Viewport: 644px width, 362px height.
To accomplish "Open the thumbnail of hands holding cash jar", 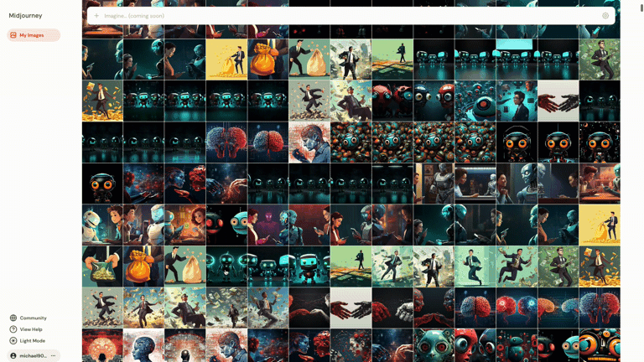I will click(102, 266).
